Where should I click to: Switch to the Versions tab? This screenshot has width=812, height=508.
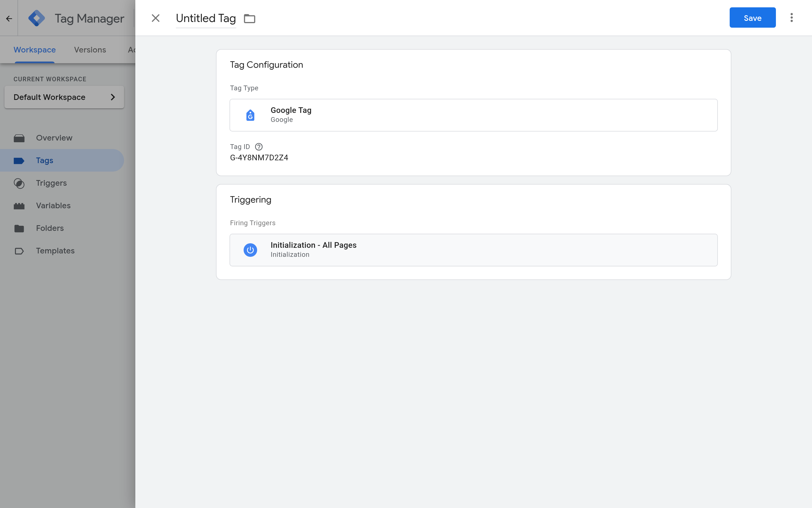[90, 50]
